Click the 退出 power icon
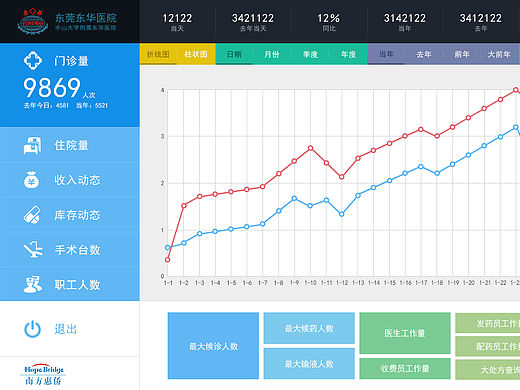 click(x=33, y=329)
